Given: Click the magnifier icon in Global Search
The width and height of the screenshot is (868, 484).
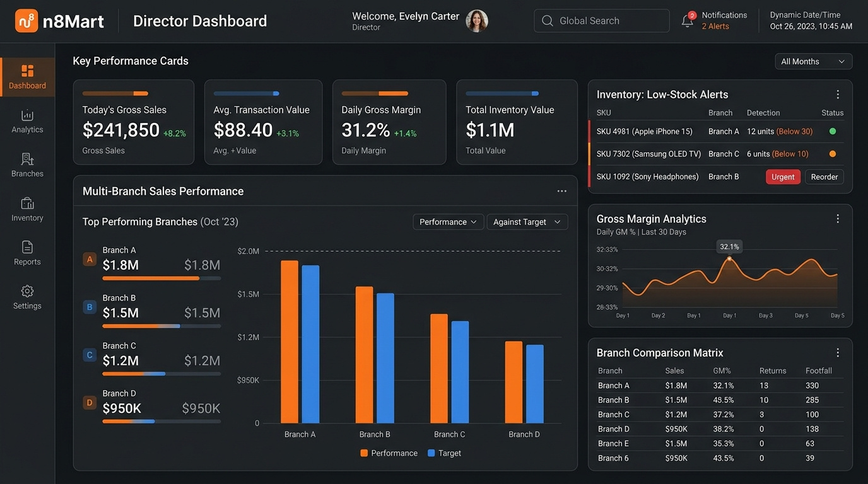Looking at the screenshot, I should (x=548, y=21).
